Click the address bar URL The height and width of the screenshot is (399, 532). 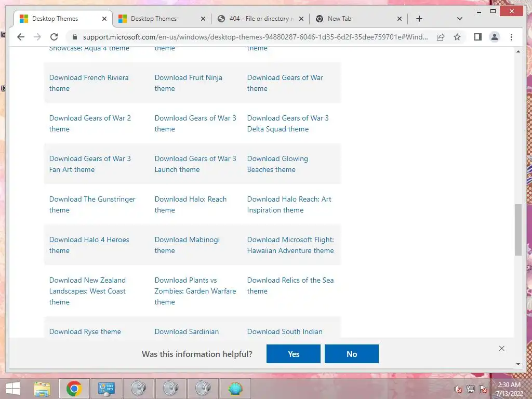(x=255, y=37)
